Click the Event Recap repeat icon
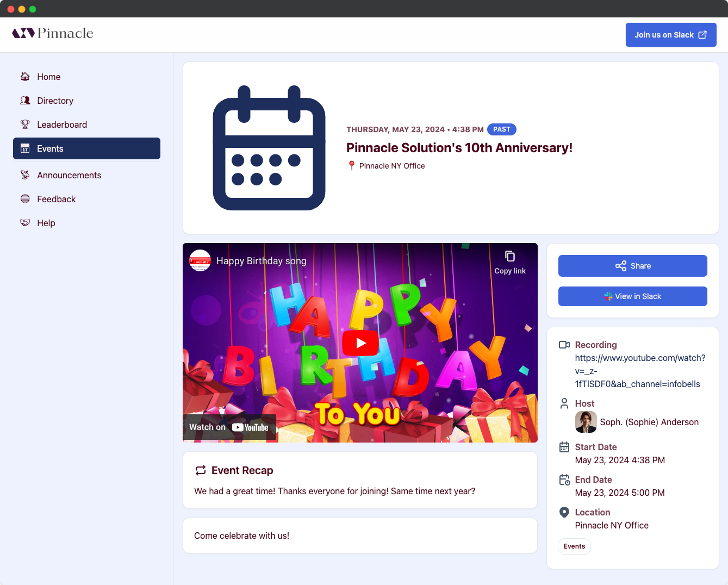The height and width of the screenshot is (585, 728). [201, 470]
